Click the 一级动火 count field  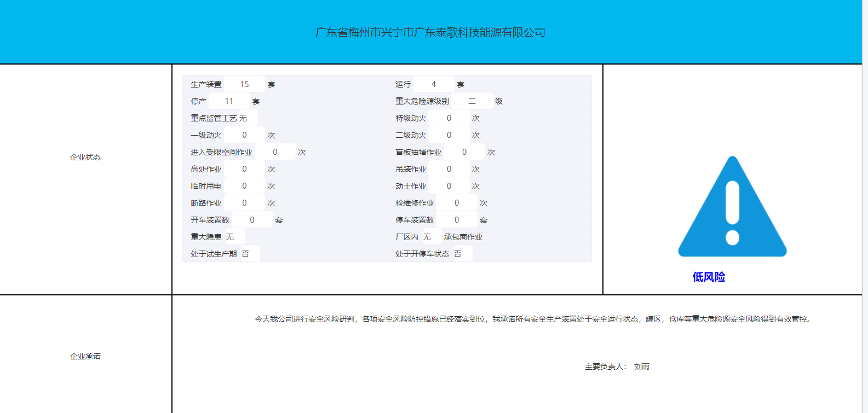pos(244,135)
